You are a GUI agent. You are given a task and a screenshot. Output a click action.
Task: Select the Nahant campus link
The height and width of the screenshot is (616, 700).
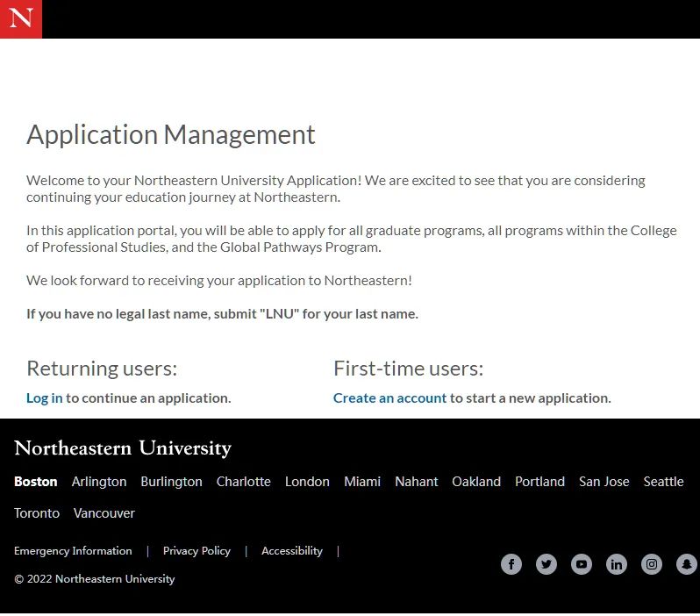[x=416, y=482]
